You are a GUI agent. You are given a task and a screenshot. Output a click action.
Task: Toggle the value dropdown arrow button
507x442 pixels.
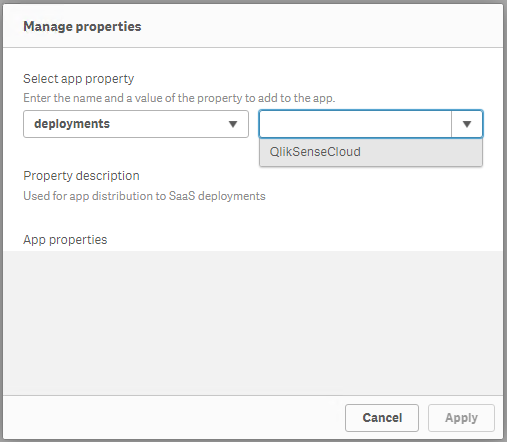point(467,124)
